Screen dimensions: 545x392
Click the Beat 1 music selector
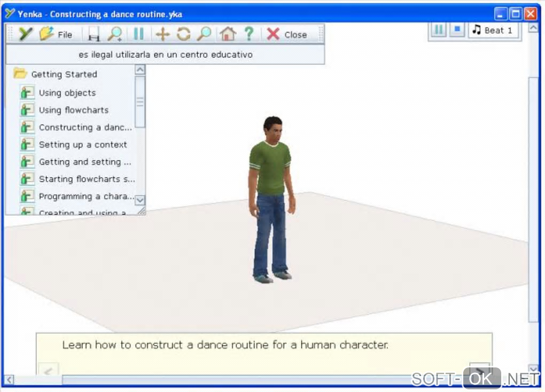pos(493,30)
